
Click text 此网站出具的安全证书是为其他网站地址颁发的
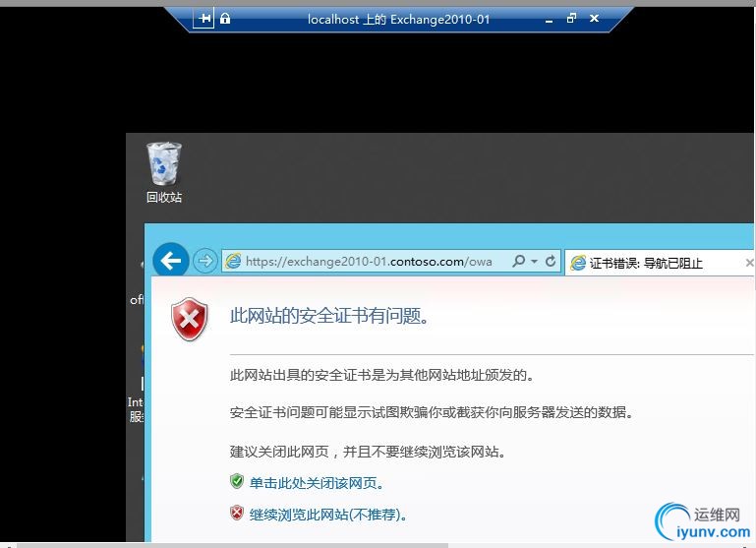pos(381,375)
